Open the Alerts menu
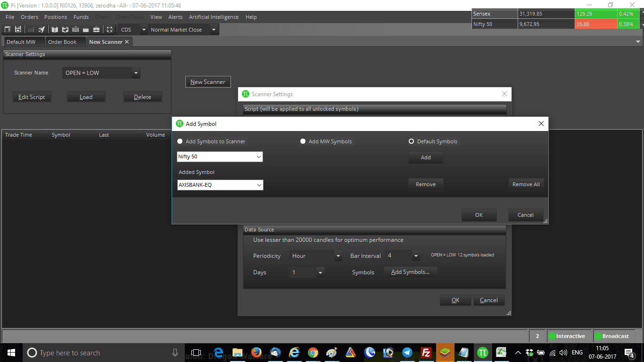Screen dimensions: 644x362 pyautogui.click(x=175, y=17)
